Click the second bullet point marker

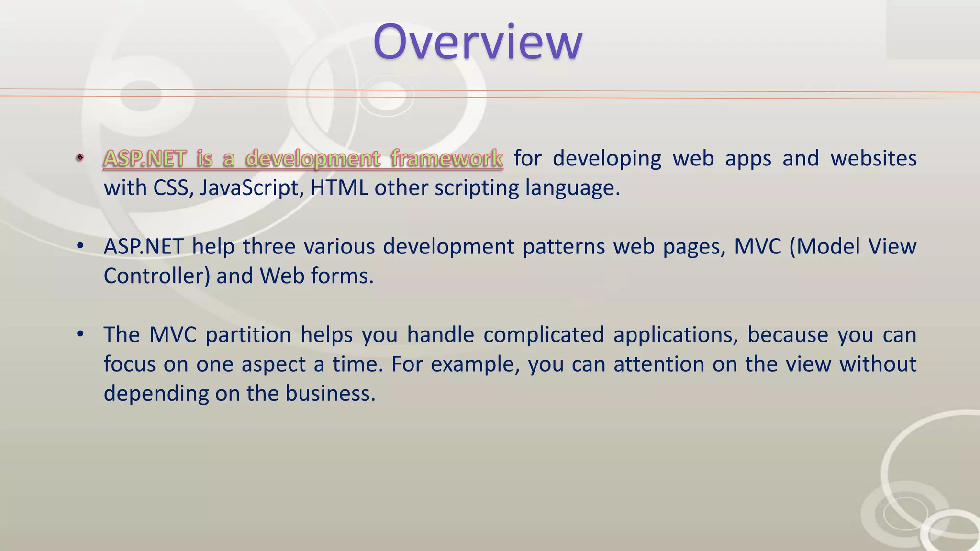(x=80, y=246)
